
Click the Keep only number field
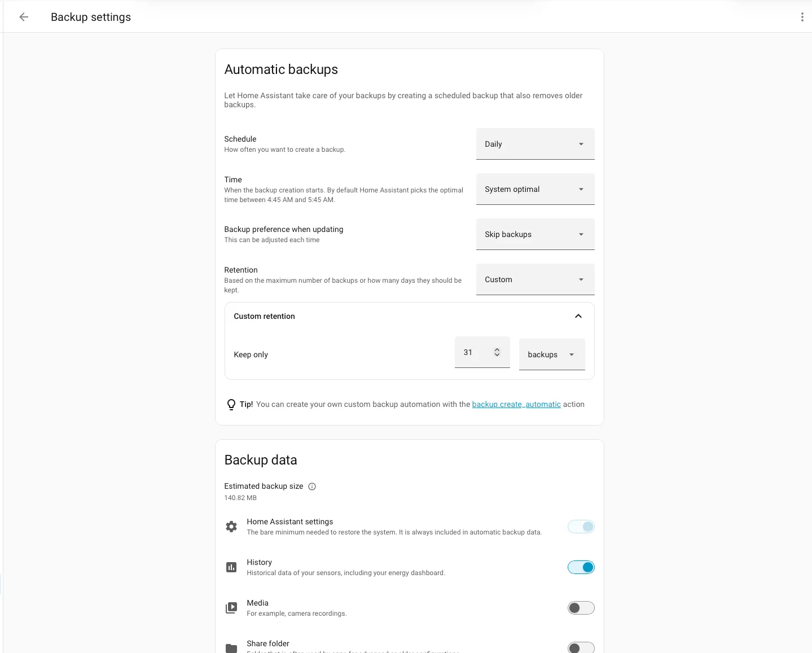[x=482, y=352]
